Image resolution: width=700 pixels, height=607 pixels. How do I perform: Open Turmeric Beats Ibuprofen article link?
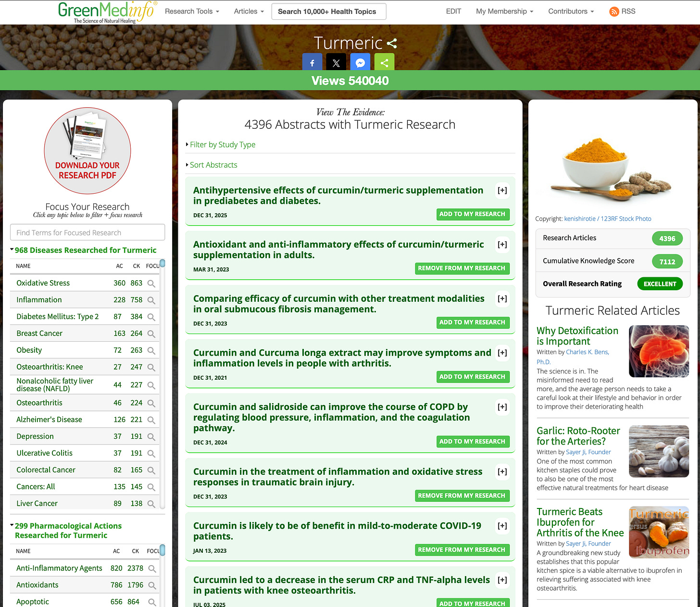coord(580,522)
